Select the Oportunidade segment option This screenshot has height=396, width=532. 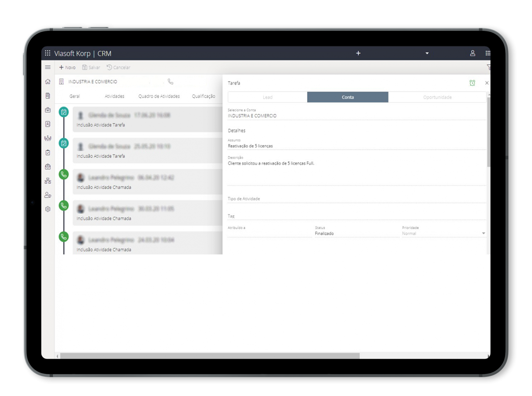[437, 97]
